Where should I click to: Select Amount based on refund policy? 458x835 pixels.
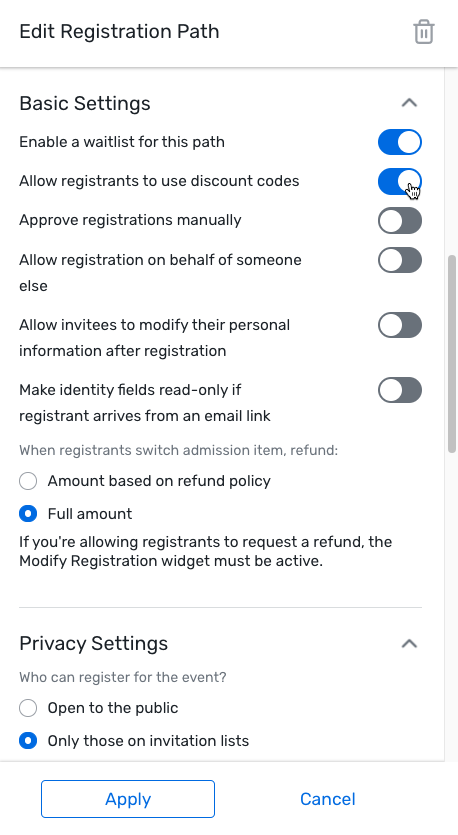[28, 481]
